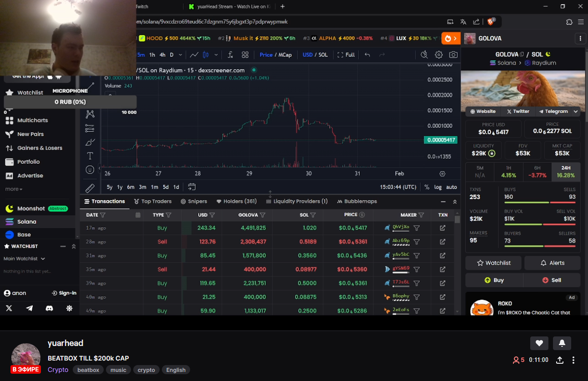
Task: Open Holders (361) tab
Action: tap(236, 201)
